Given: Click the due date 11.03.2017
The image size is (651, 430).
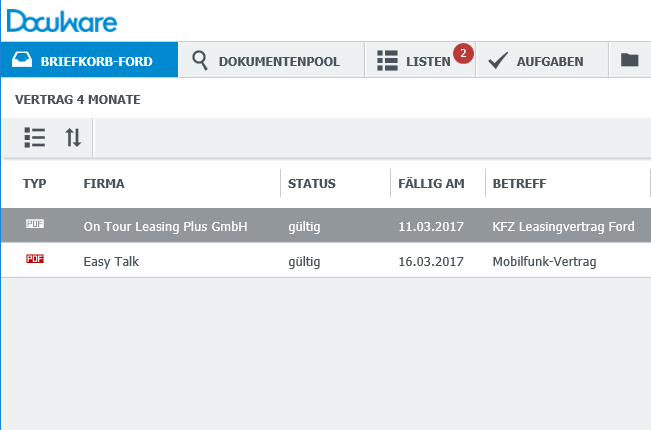Looking at the screenshot, I should tap(431, 226).
